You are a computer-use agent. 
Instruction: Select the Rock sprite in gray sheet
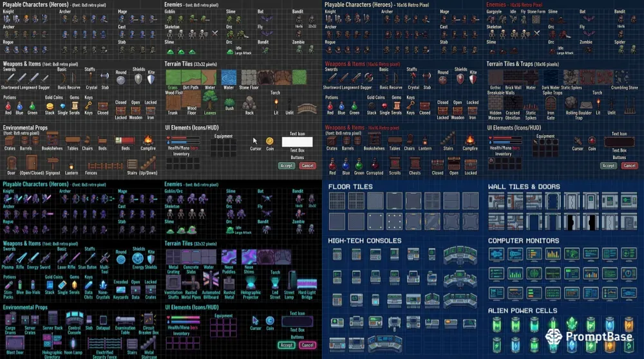pos(249,104)
